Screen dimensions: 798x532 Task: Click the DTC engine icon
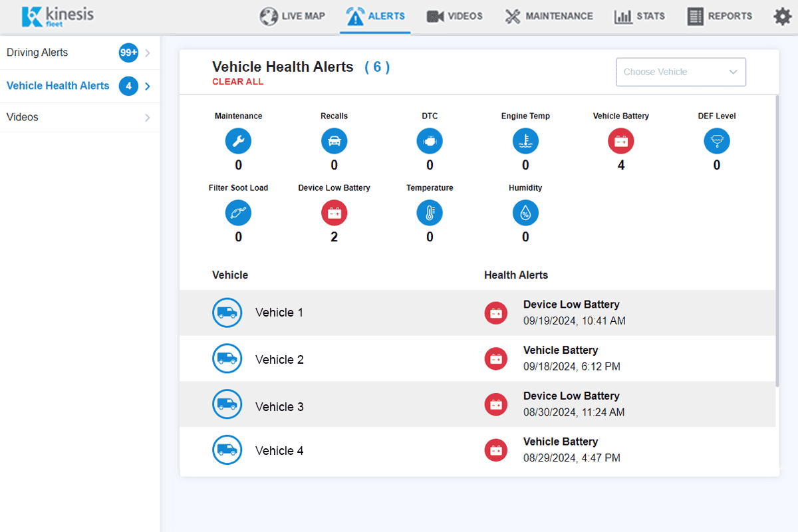coord(430,141)
